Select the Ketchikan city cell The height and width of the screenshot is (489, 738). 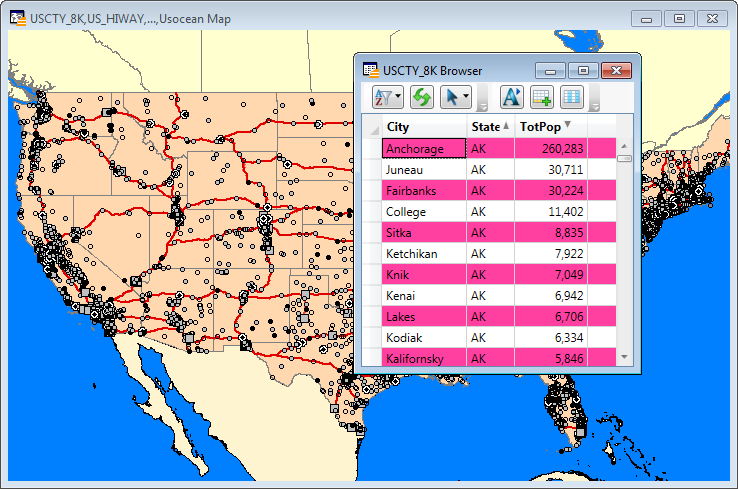click(x=424, y=254)
